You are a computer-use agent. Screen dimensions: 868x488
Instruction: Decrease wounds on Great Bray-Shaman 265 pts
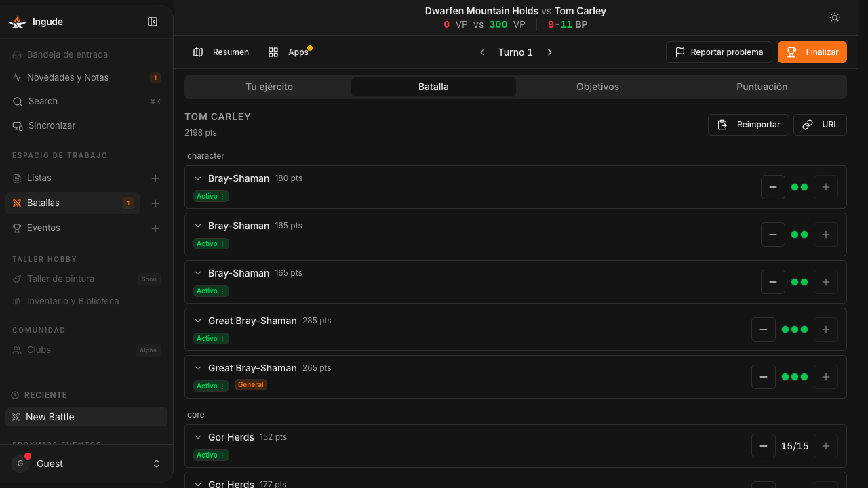[x=764, y=377]
